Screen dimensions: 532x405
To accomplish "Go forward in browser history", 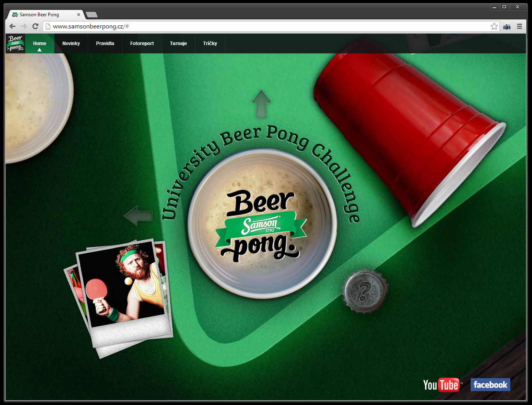I will point(24,26).
